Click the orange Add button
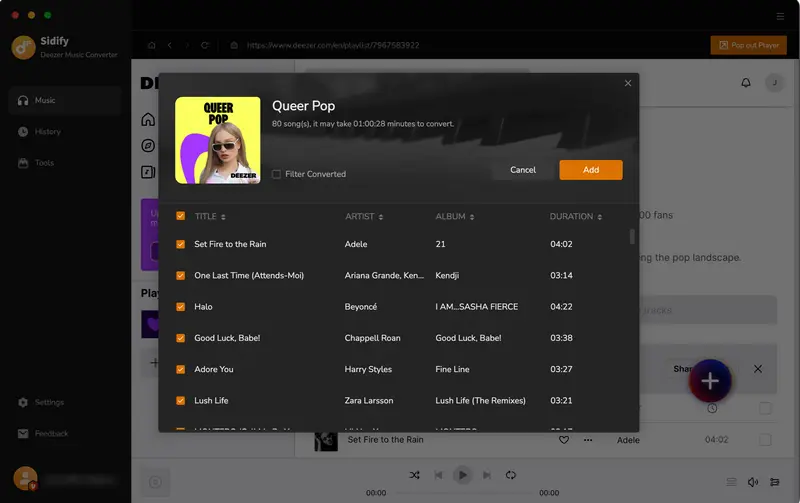Viewport: 800px width, 503px height. tap(590, 170)
